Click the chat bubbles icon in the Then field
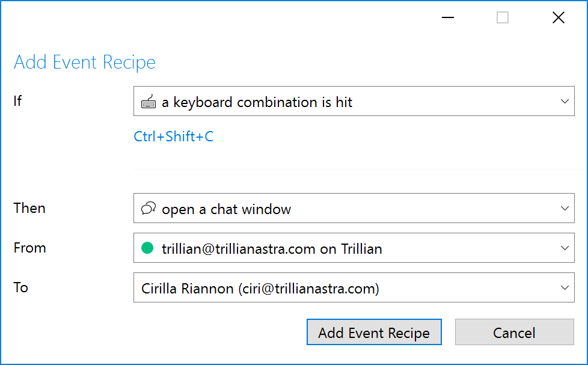The image size is (588, 365). [x=149, y=208]
